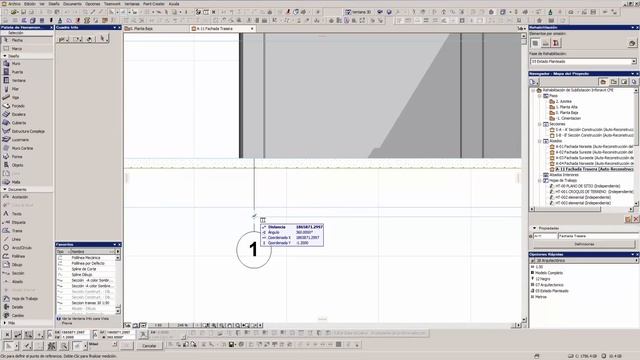Viewport: 640px width, 360px height.
Task: Activate the Detalle detail tool
Action: coord(27,307)
